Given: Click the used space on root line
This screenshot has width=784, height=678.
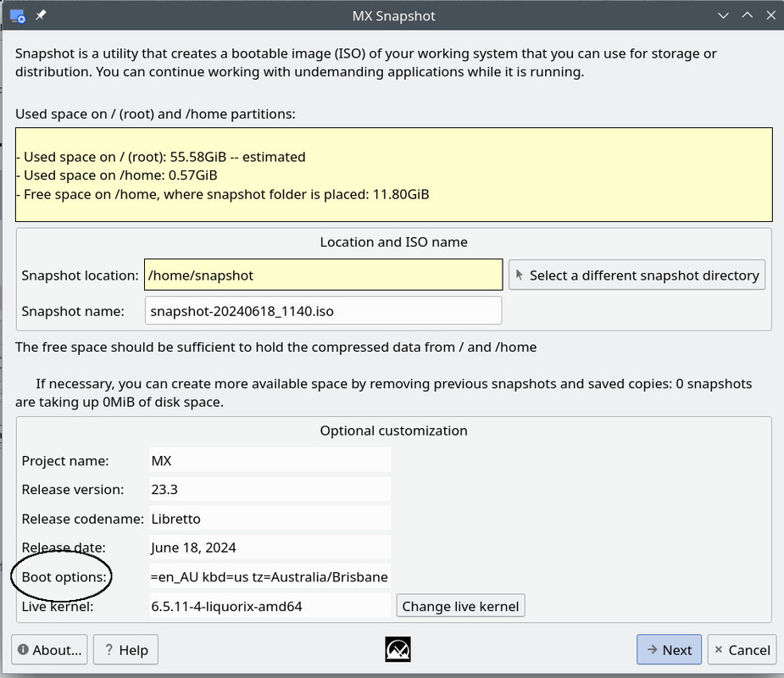Looking at the screenshot, I should point(160,157).
